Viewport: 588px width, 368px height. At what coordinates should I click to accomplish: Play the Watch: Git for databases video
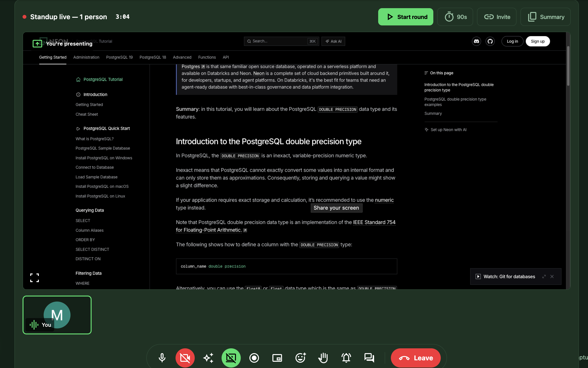coord(478,277)
